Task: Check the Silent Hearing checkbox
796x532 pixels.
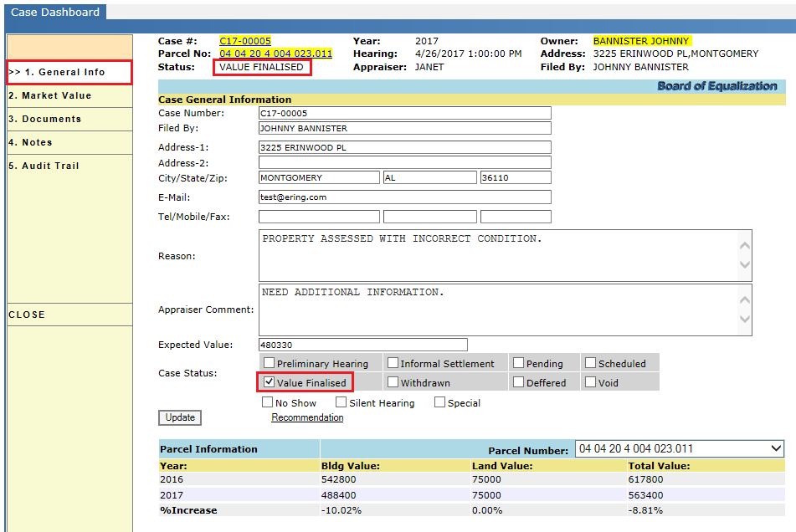Action: [x=342, y=402]
